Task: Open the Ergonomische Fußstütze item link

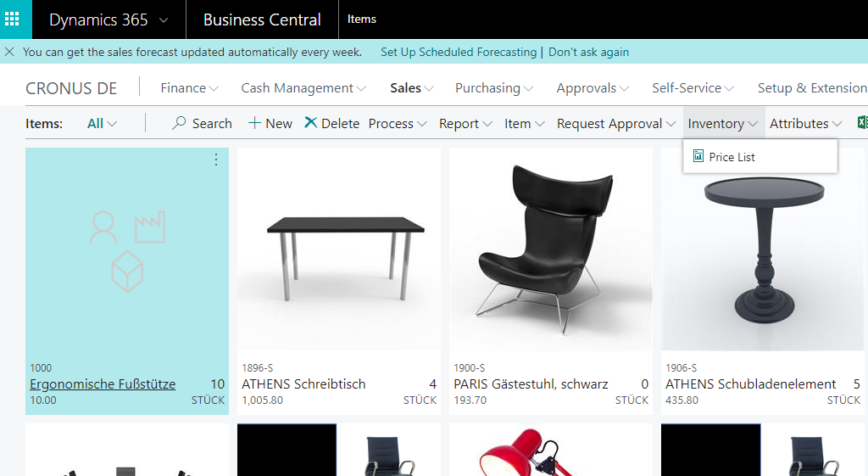Action: (103, 384)
